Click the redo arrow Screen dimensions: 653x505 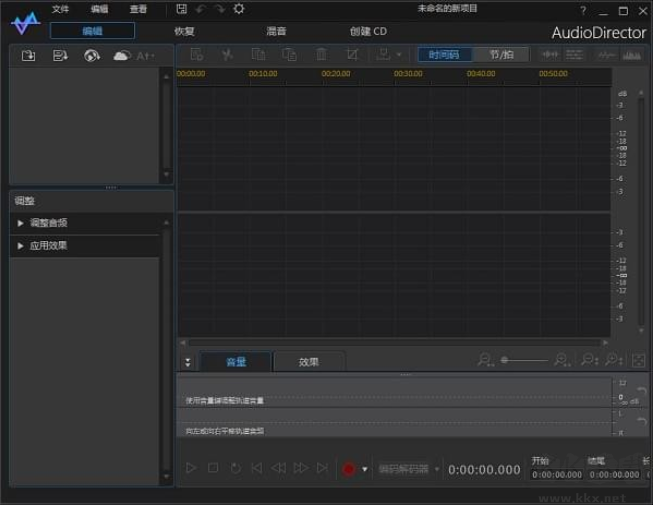pos(219,9)
